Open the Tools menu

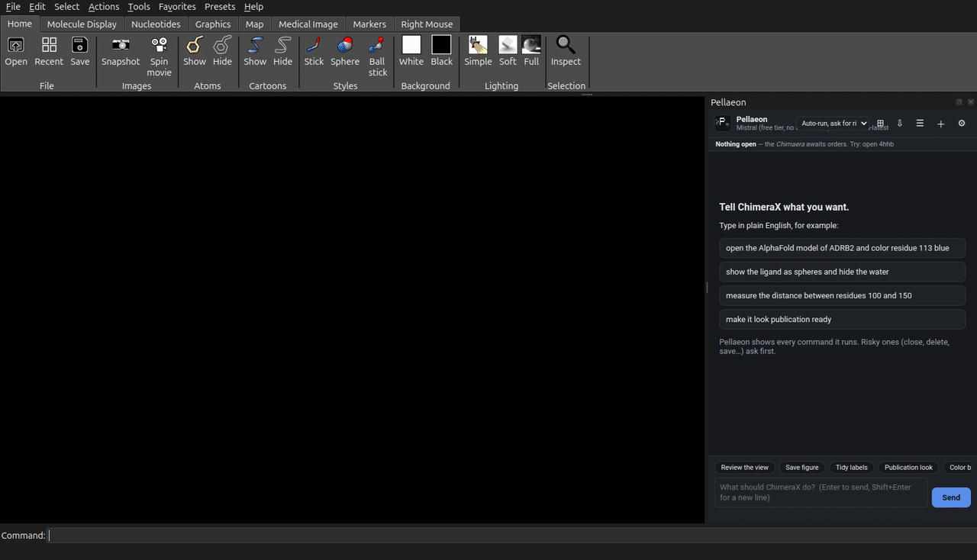[139, 7]
